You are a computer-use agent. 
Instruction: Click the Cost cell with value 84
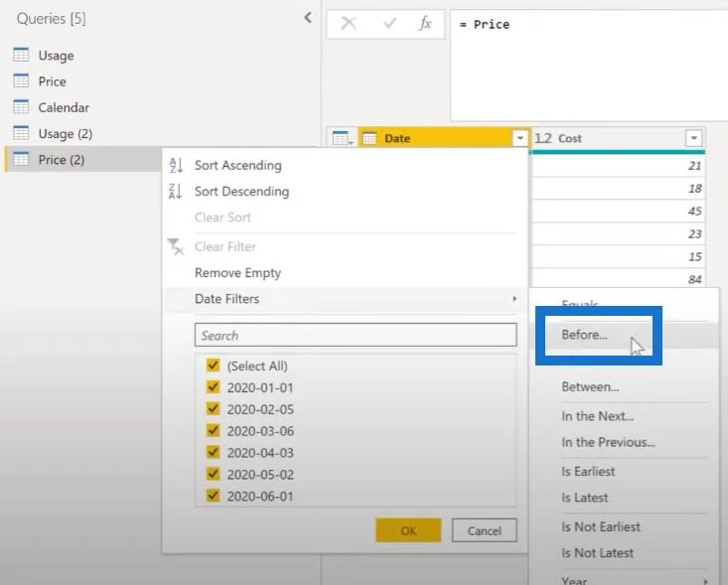619,278
